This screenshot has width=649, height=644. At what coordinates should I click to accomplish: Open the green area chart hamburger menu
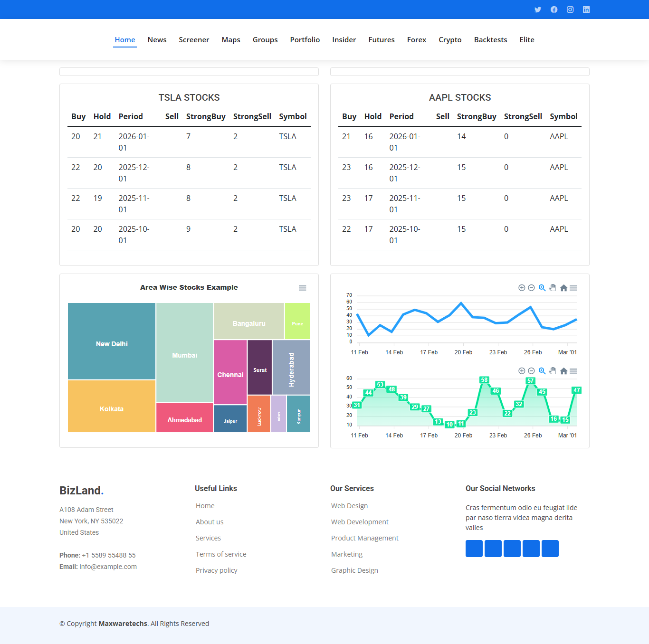tap(573, 371)
